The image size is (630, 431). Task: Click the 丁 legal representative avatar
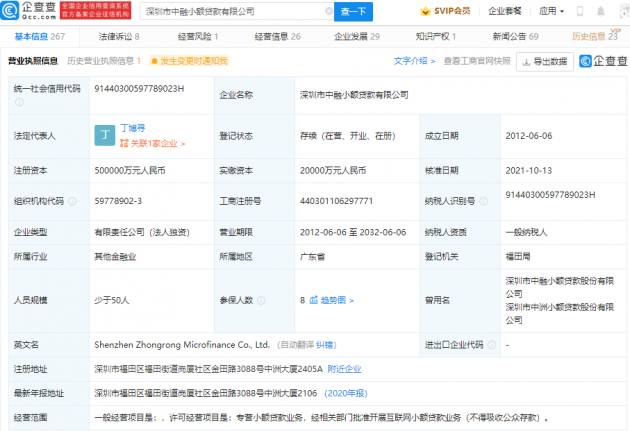click(x=105, y=136)
